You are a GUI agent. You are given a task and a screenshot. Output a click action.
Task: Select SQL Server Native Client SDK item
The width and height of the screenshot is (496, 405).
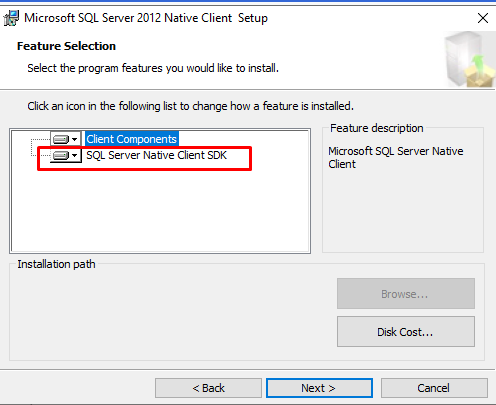point(156,155)
